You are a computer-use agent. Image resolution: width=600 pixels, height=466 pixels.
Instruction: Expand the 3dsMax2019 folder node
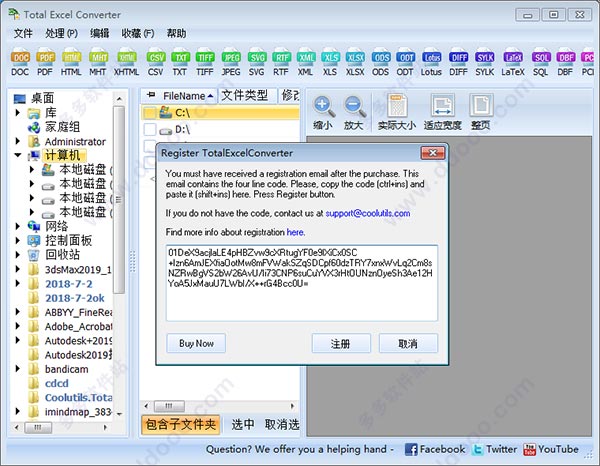point(18,269)
